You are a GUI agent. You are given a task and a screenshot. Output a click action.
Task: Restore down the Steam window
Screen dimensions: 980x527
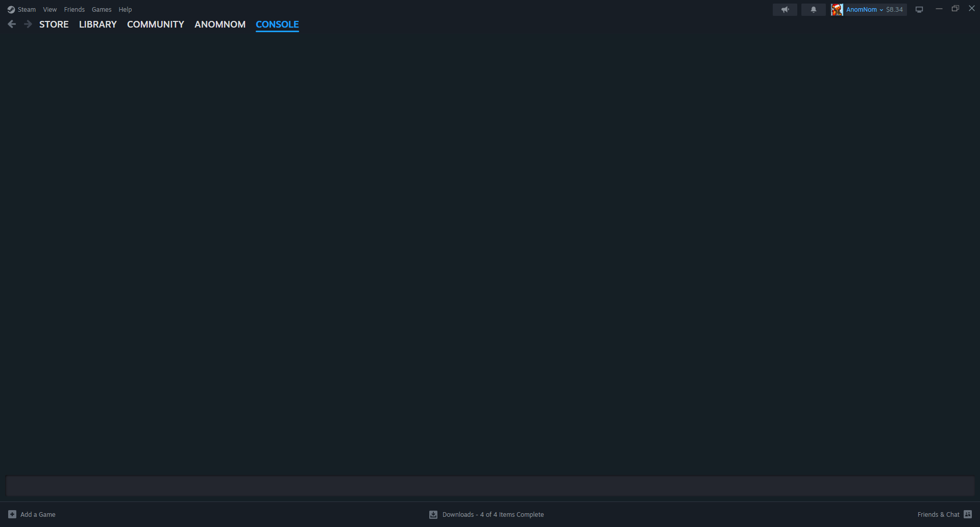click(955, 9)
